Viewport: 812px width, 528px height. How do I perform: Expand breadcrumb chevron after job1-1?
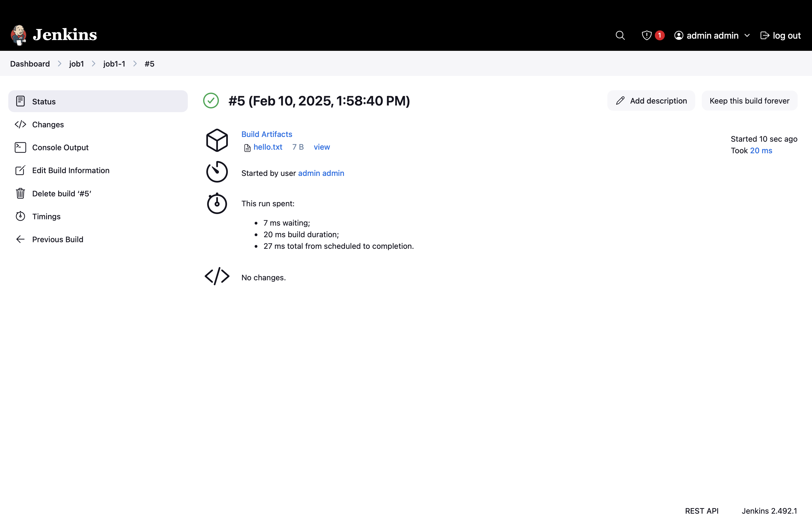[135, 64]
